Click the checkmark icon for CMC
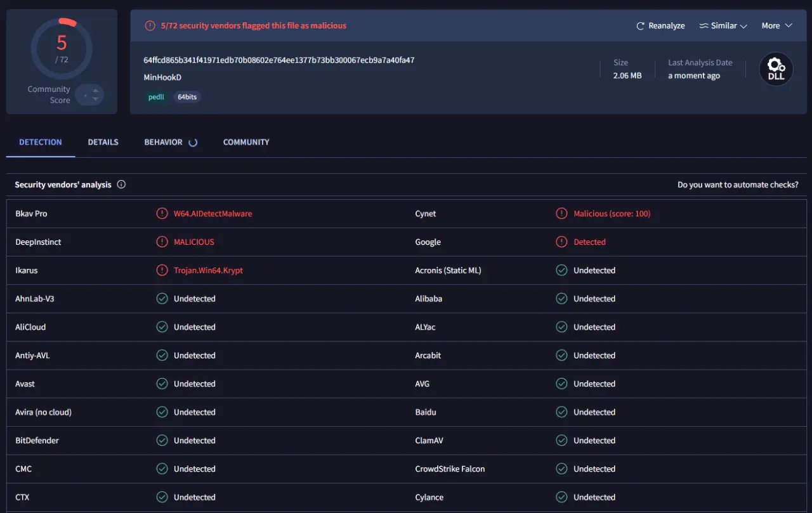The image size is (812, 513). pyautogui.click(x=162, y=469)
